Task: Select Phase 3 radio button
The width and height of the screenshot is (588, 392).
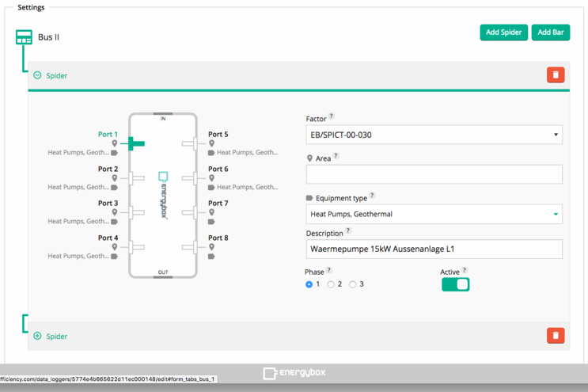Action: click(x=353, y=284)
